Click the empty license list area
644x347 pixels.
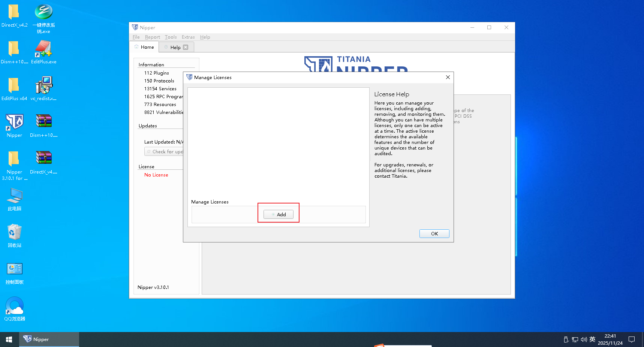(x=278, y=142)
